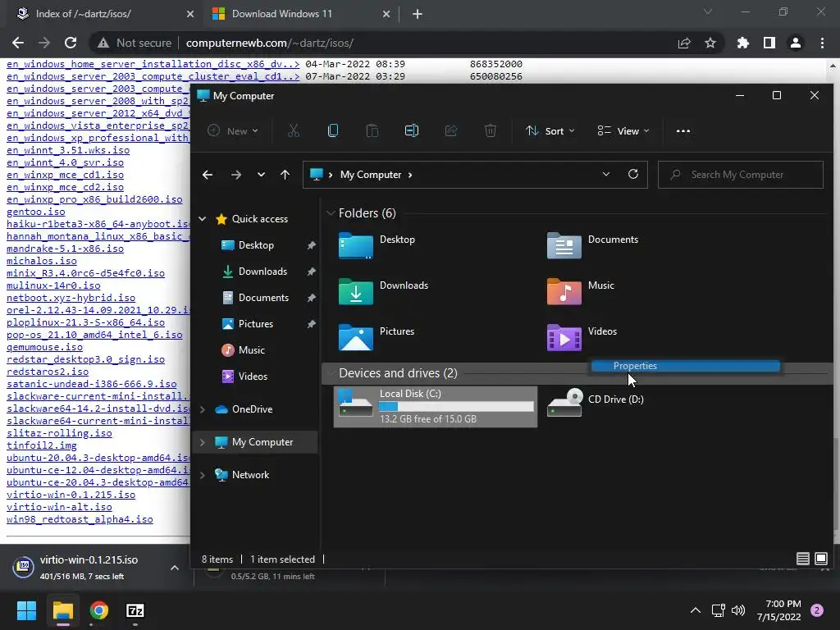
Task: Open a new Chrome tab
Action: click(418, 14)
